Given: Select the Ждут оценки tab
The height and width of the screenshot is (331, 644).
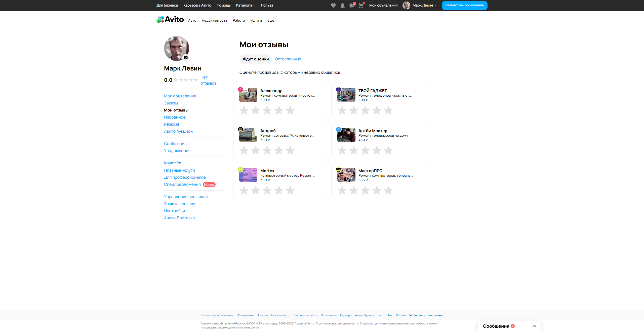Looking at the screenshot, I should click(255, 59).
